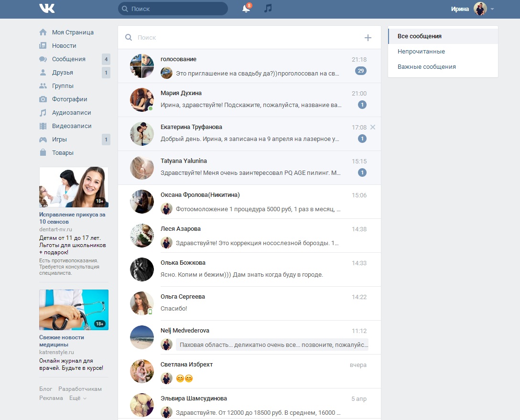Image resolution: width=520 pixels, height=420 pixels.
Task: Click the голосование group avatar
Action: [142, 66]
